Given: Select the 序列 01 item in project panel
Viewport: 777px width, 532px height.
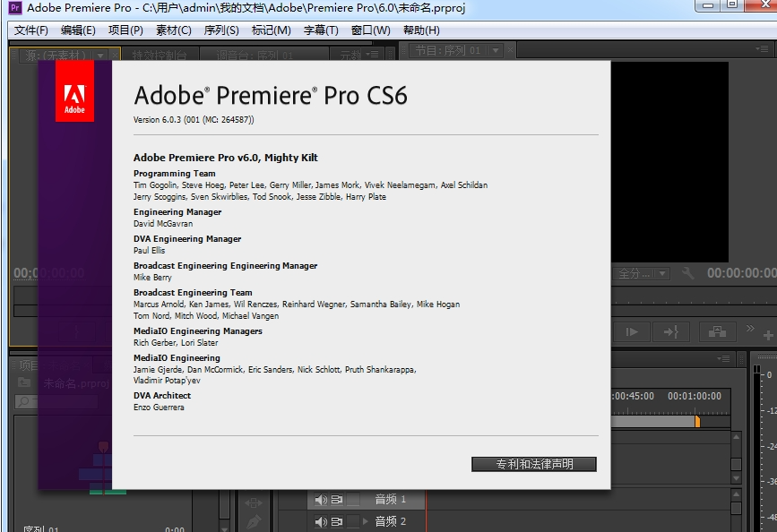Looking at the screenshot, I should [40, 528].
